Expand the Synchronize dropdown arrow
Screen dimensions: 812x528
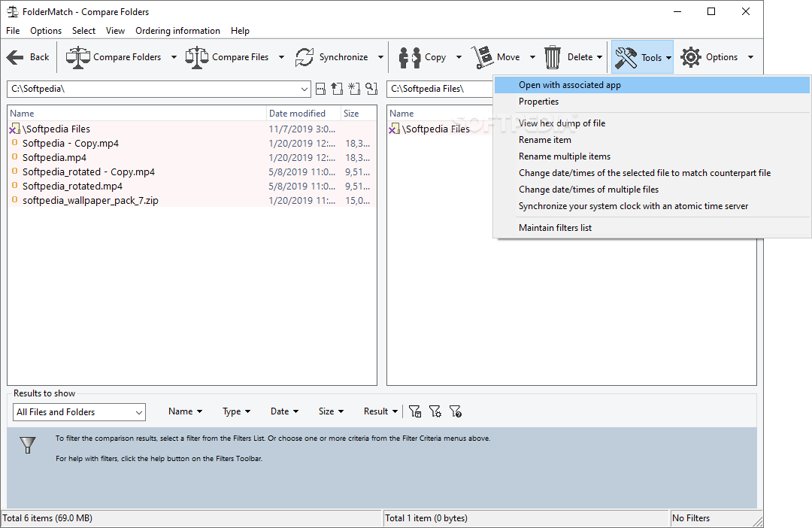pos(380,57)
